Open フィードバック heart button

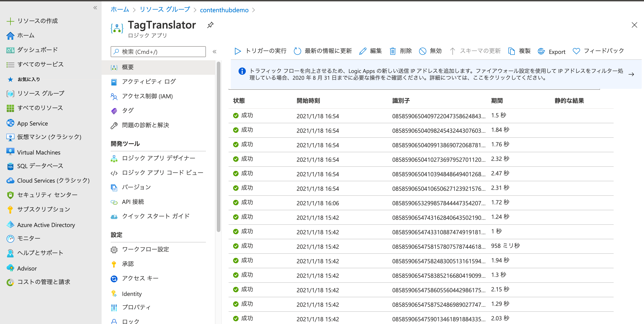coord(598,51)
